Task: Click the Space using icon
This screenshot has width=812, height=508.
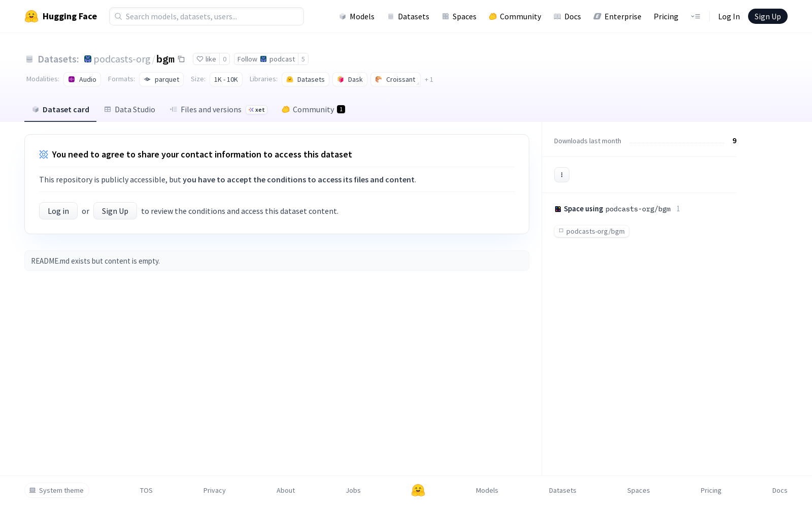Action: [558, 209]
